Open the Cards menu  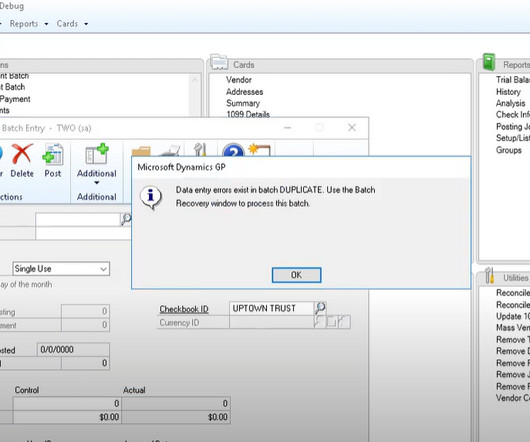[67, 24]
